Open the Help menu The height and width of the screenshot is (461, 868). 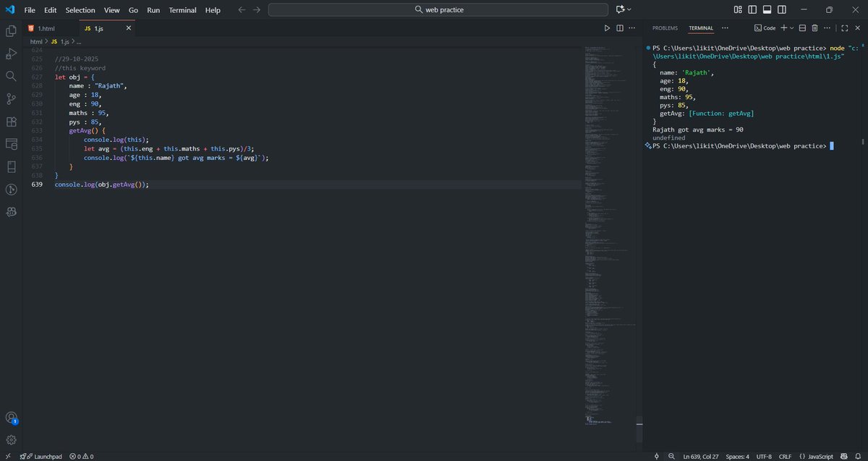(x=213, y=10)
